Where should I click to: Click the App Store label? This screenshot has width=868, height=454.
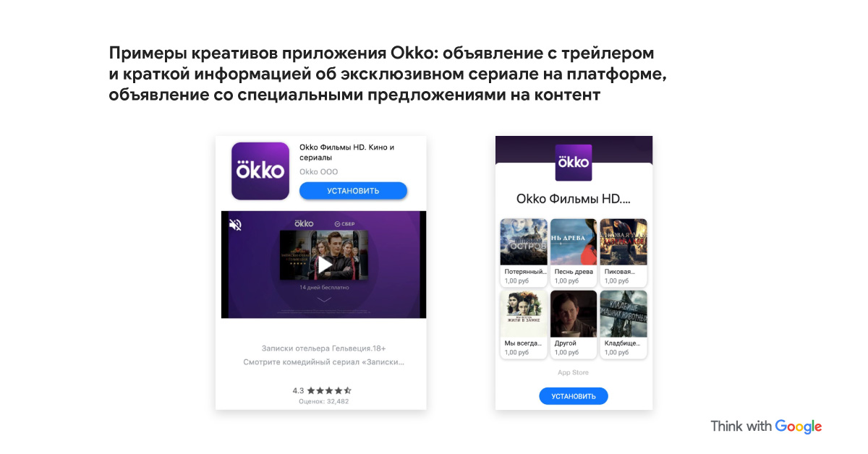pos(573,373)
